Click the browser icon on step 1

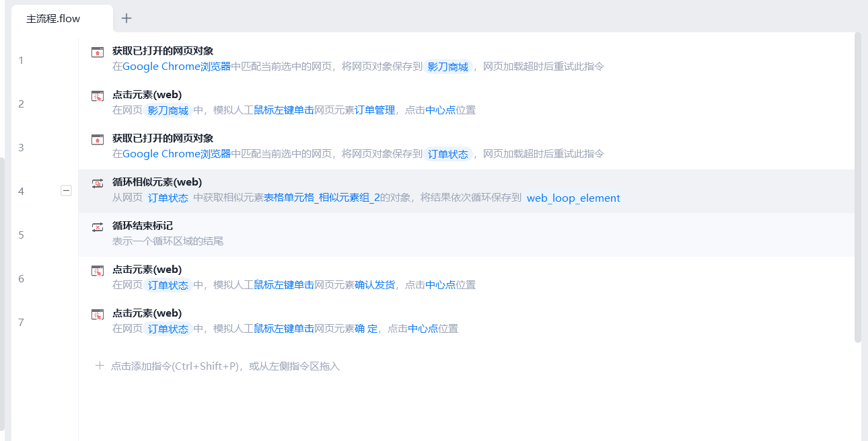click(x=98, y=52)
